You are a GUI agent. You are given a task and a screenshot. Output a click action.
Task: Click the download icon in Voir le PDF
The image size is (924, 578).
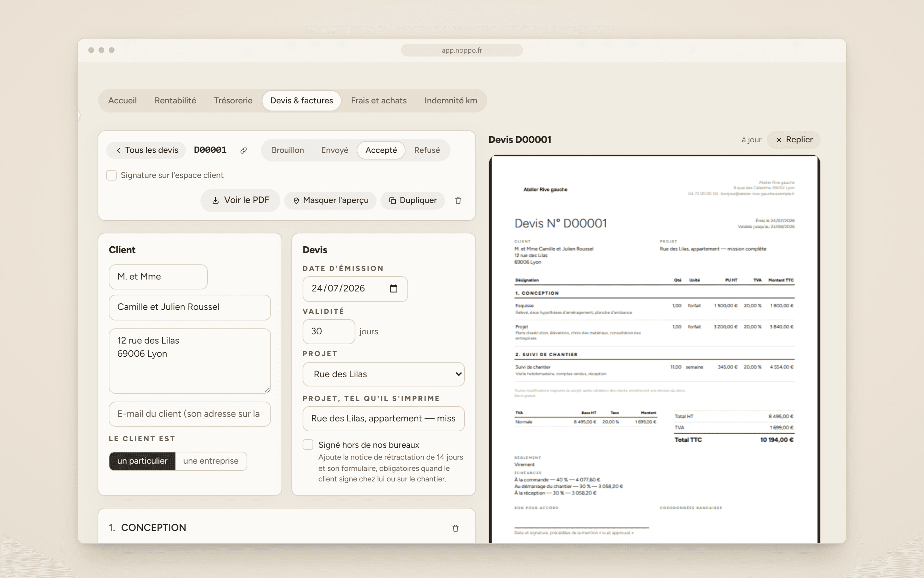pos(216,200)
